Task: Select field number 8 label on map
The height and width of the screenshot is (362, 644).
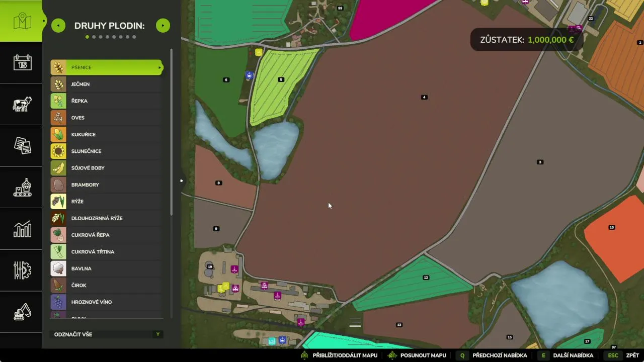Action: click(x=218, y=183)
